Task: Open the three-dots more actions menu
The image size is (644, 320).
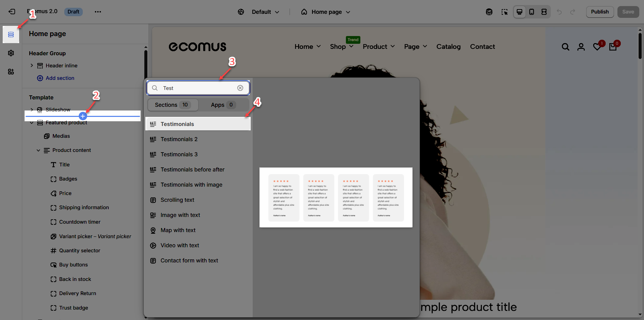Action: point(98,12)
